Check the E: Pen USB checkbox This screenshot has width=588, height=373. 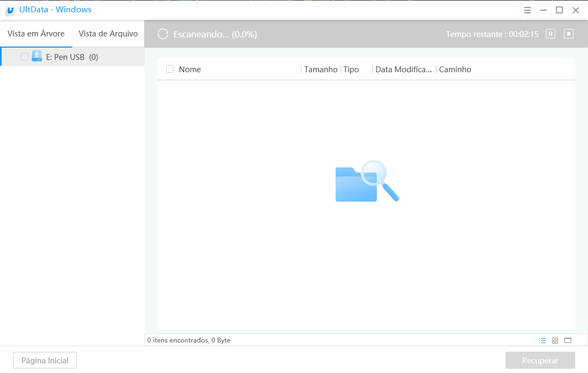pyautogui.click(x=25, y=57)
